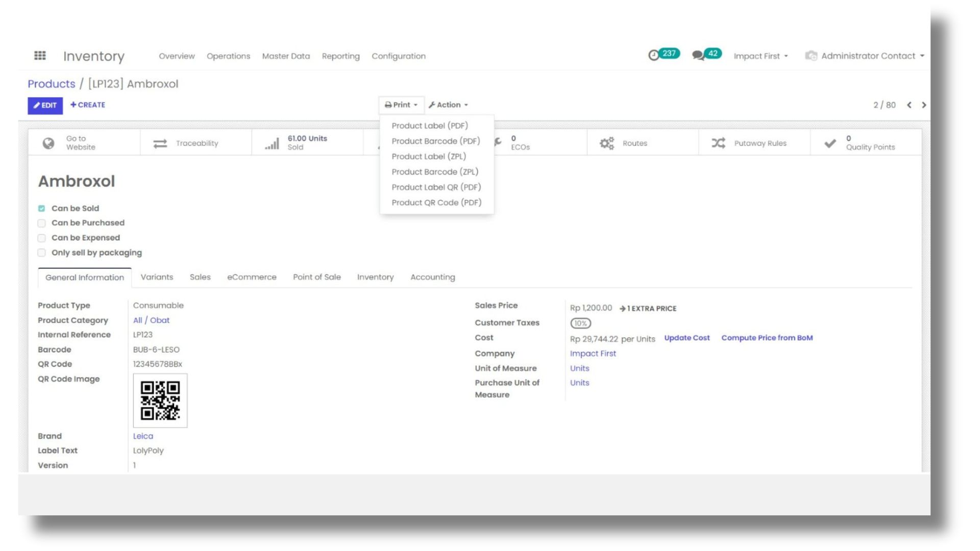Click the Label Text value LolyPoly
The height and width of the screenshot is (551, 980).
(x=149, y=450)
